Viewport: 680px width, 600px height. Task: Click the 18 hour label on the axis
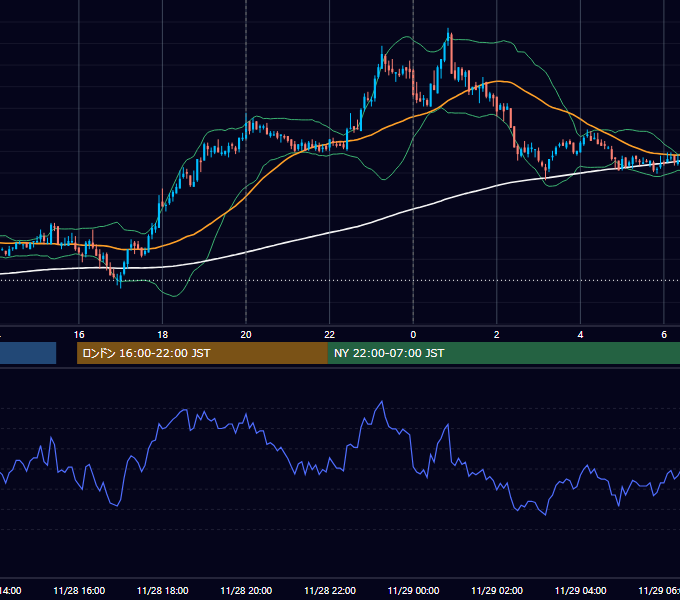162,334
